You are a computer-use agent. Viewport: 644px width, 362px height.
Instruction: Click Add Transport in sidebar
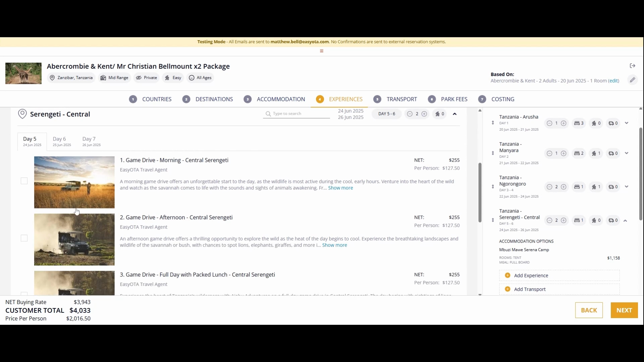click(x=559, y=289)
